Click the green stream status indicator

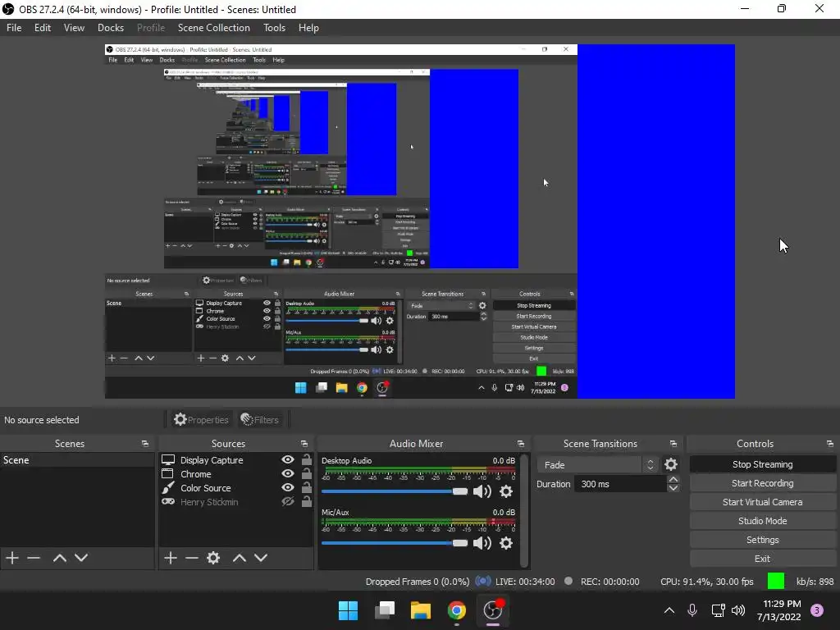click(x=776, y=581)
